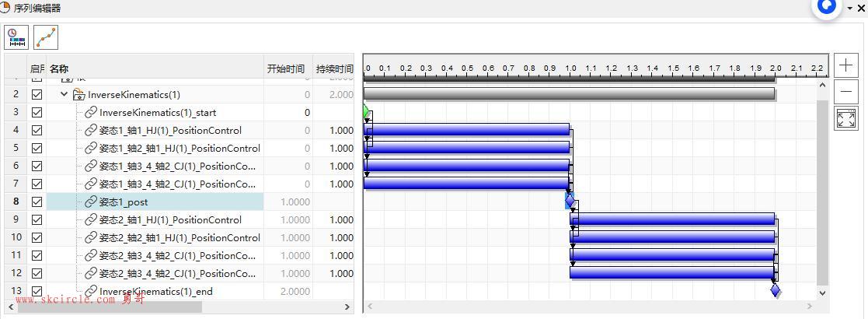Screen dimensions: 868x319
Task: Disable 姿态2_轴1_HJ(1)_PositionControl checkbox
Action: [37, 219]
